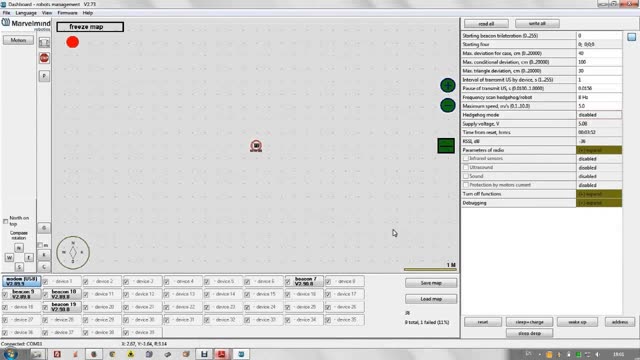Screen dimensions: 640x360
Task: Click the green plus zoom-in button
Action: [448, 85]
